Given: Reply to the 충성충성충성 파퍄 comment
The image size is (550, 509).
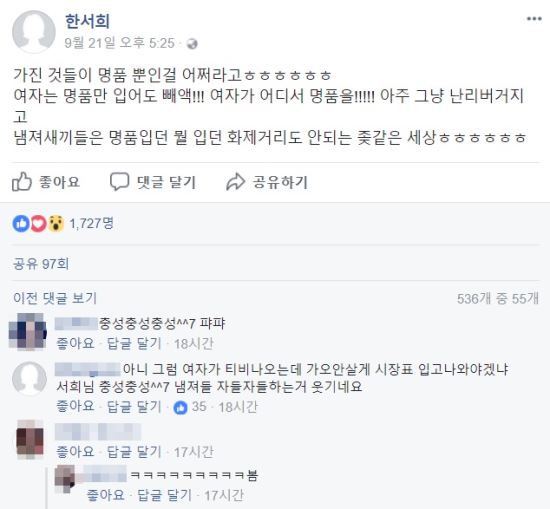Looking at the screenshot, I should 134,343.
